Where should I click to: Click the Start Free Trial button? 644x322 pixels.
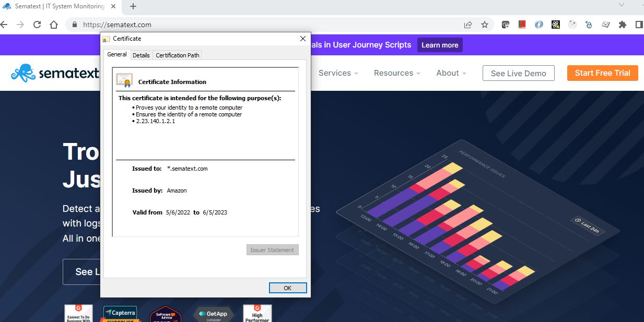[603, 73]
